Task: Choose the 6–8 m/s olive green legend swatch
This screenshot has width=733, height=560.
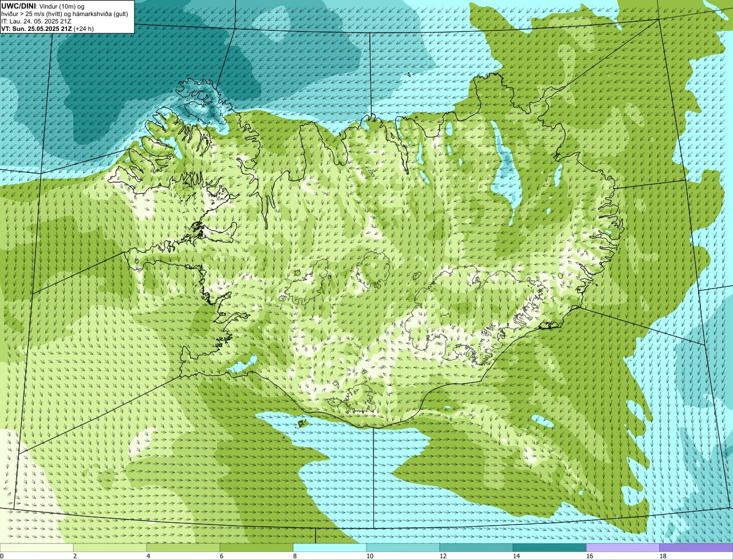Action: 257,547
